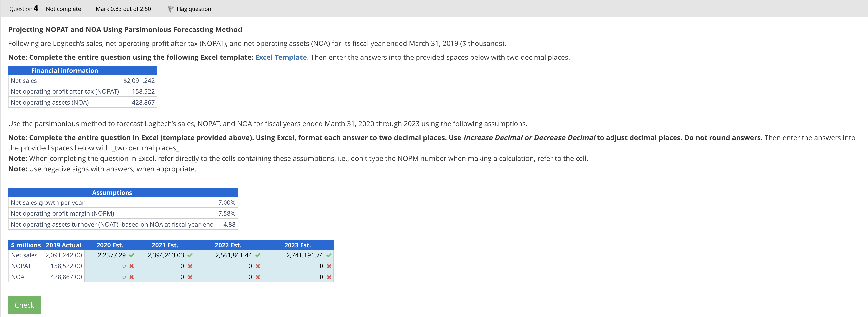
Task: Click the green checkmark beside 2020 Net sales
Action: (132, 255)
